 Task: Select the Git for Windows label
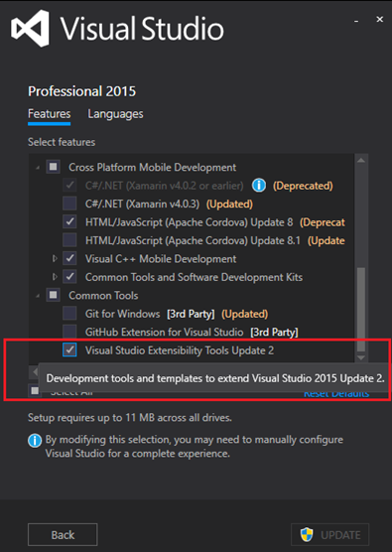coord(123,314)
